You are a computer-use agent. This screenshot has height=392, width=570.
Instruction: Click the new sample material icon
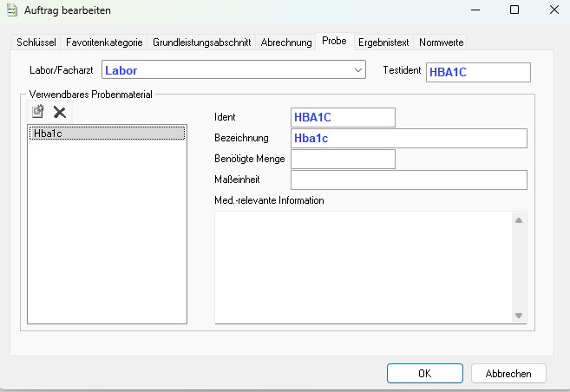click(x=37, y=112)
